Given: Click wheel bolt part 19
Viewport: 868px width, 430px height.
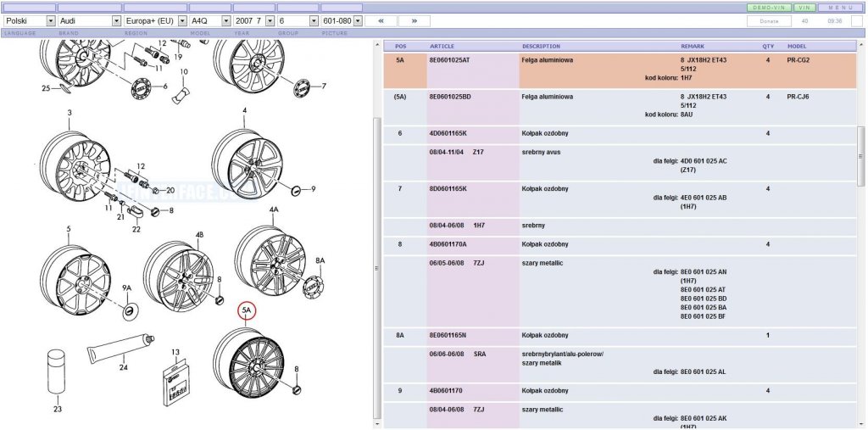Looking at the screenshot, I should tap(181, 44).
